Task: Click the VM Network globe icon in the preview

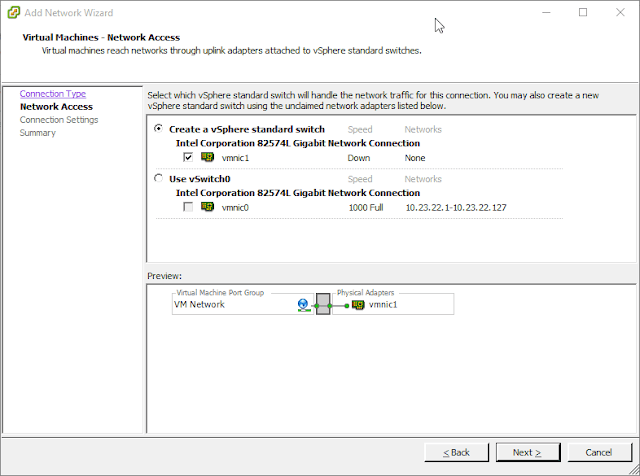Action: (303, 305)
